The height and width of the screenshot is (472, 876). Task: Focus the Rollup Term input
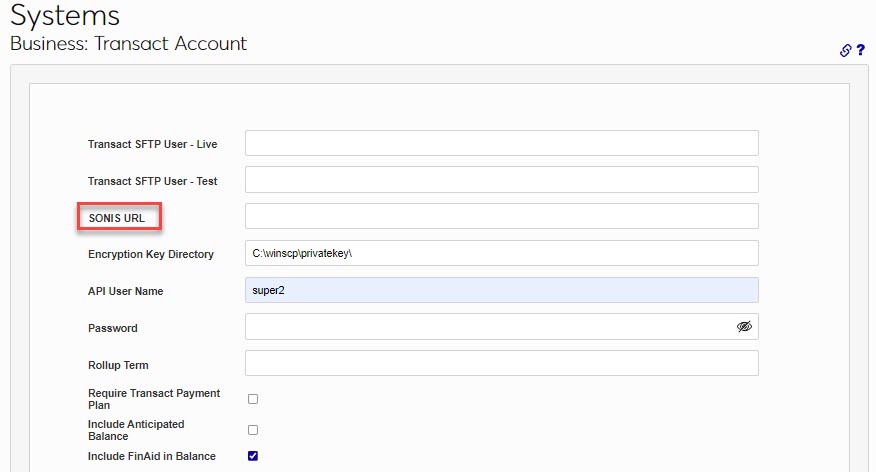pos(502,364)
